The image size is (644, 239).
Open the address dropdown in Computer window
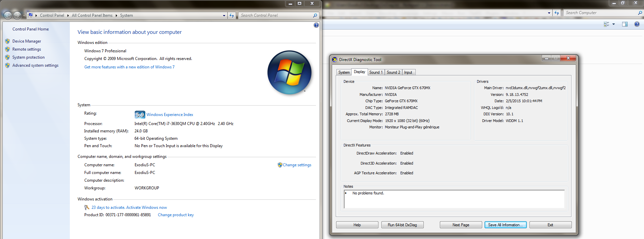click(x=549, y=13)
